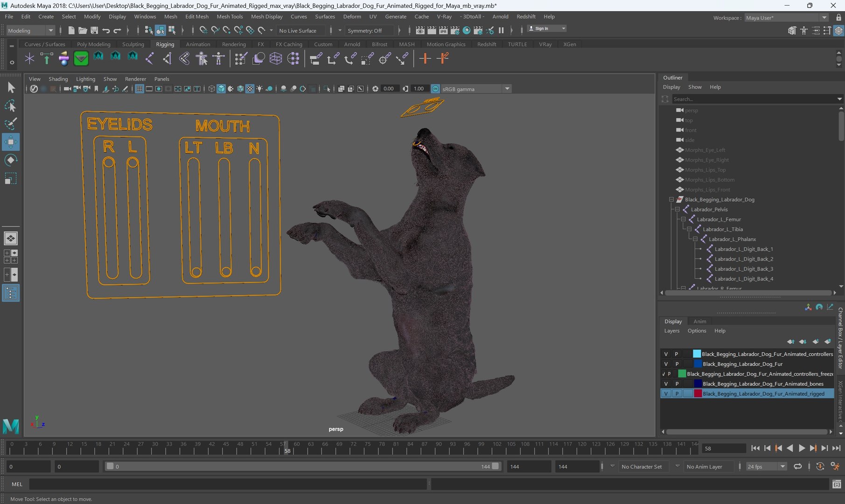Click the Render current frame icon
845x504 pixels.
pyautogui.click(x=432, y=30)
